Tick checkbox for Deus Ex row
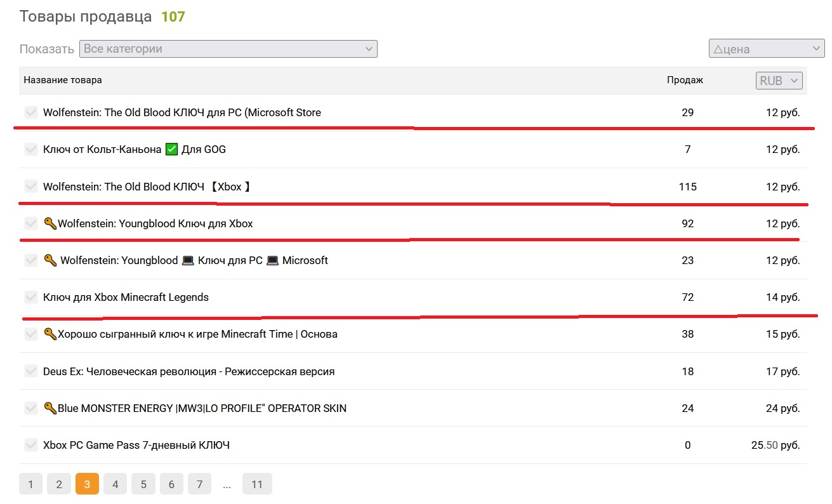The height and width of the screenshot is (504, 832). [31, 371]
